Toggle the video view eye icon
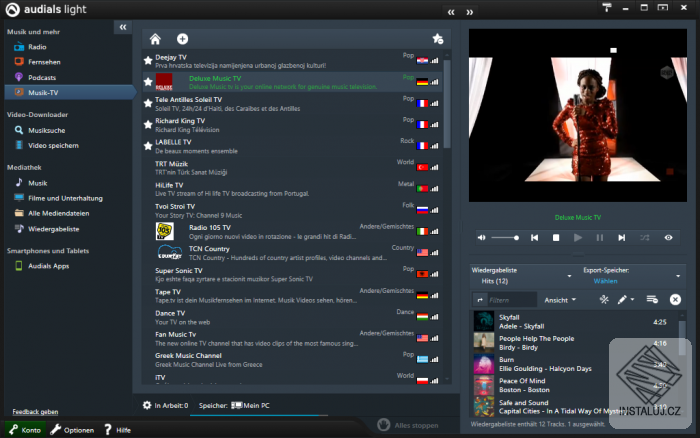Viewport: 700px width, 438px height. pos(668,238)
